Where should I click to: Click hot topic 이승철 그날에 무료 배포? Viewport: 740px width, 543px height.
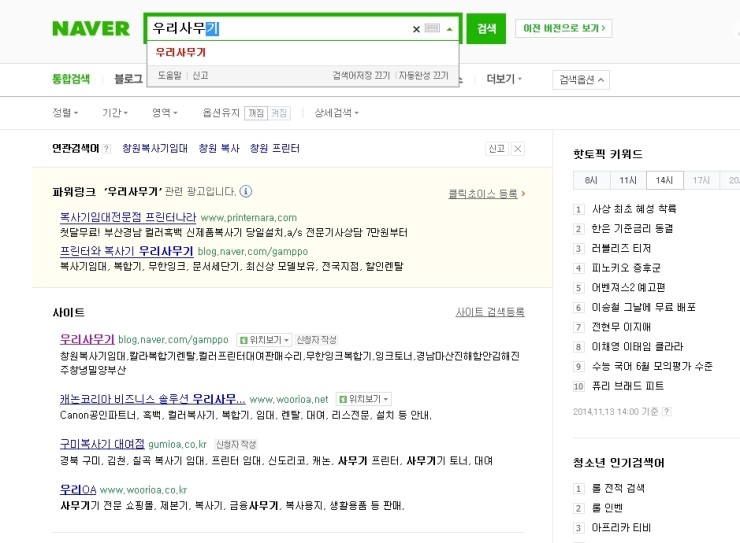pyautogui.click(x=644, y=307)
